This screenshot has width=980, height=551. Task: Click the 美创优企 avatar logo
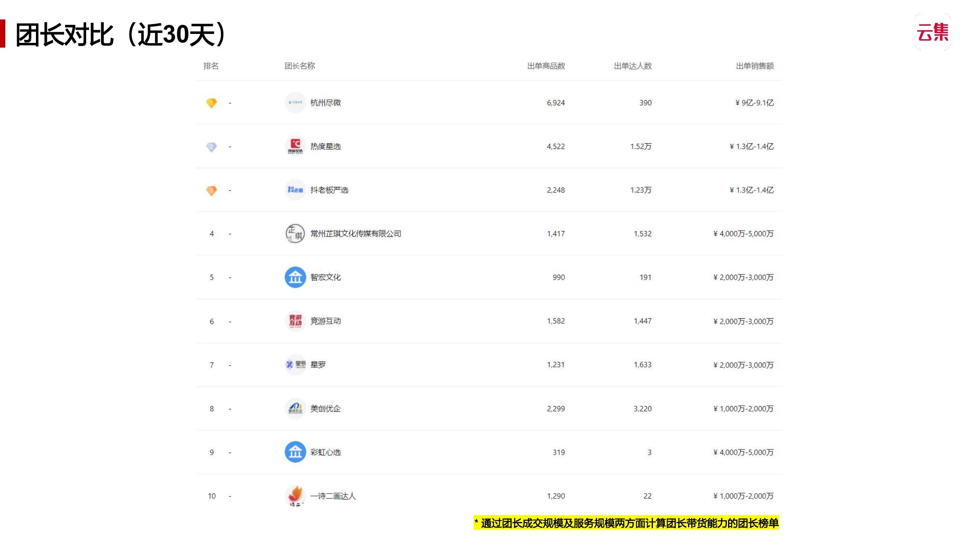pyautogui.click(x=295, y=408)
